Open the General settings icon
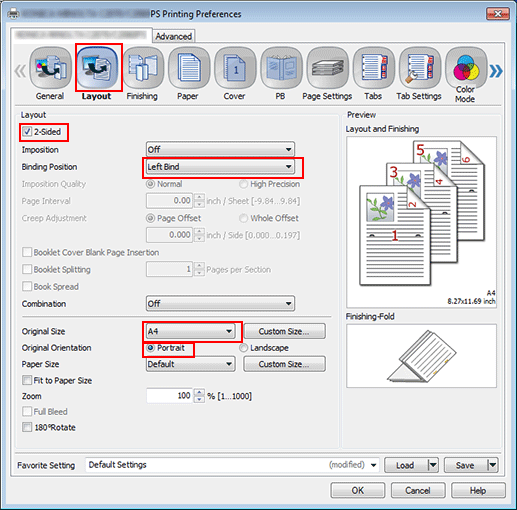 coord(50,68)
